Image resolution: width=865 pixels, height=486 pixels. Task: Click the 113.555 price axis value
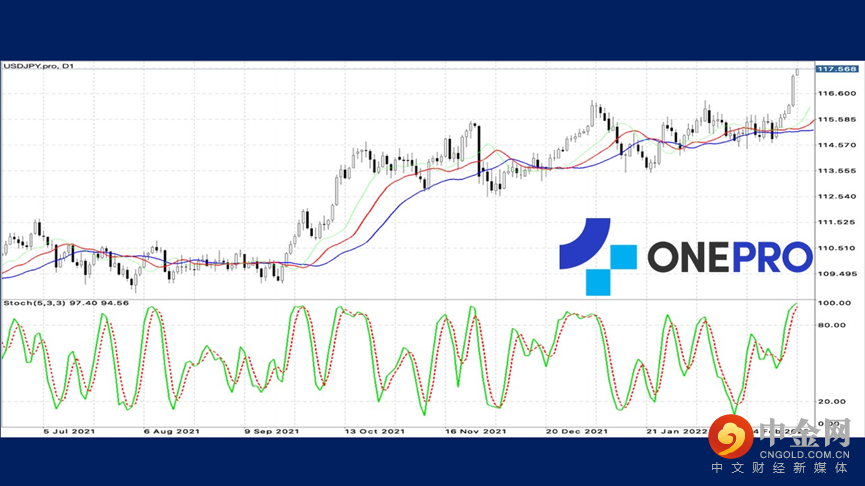pyautogui.click(x=837, y=170)
